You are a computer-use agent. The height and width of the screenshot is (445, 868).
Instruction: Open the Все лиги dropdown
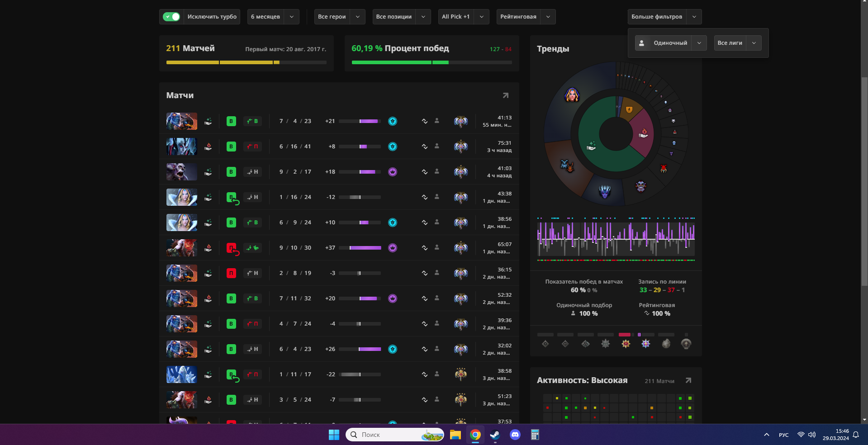tap(738, 43)
